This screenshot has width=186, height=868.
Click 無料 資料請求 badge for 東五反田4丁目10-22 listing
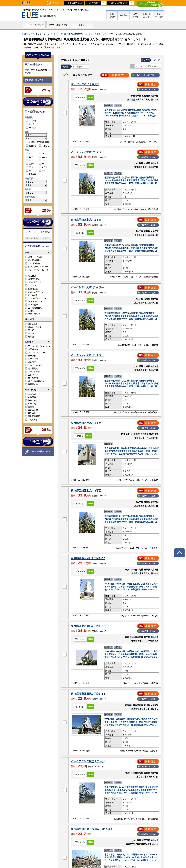148,829
